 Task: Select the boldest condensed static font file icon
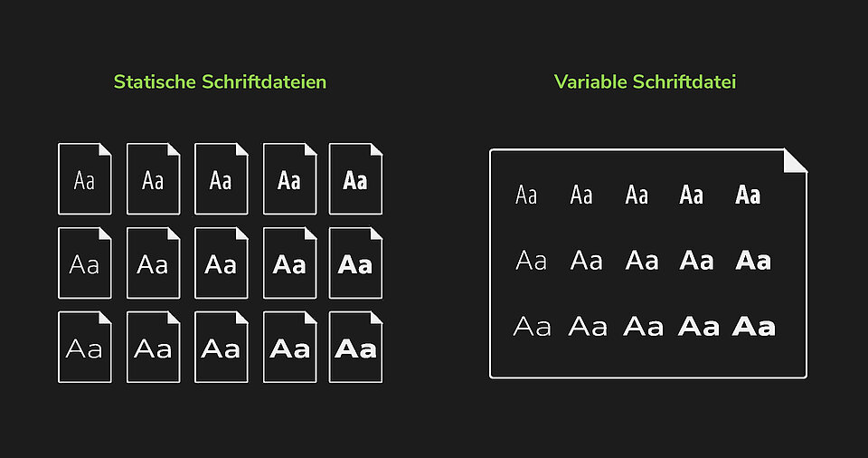click(x=355, y=179)
